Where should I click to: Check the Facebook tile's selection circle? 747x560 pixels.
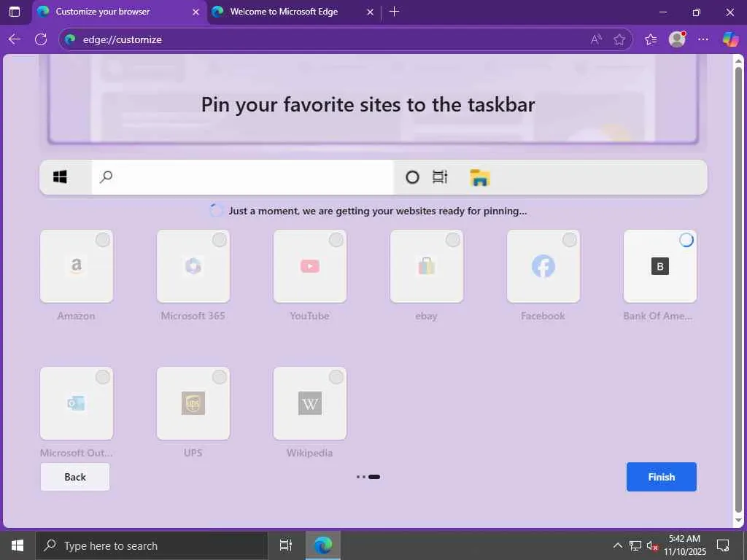coord(569,240)
